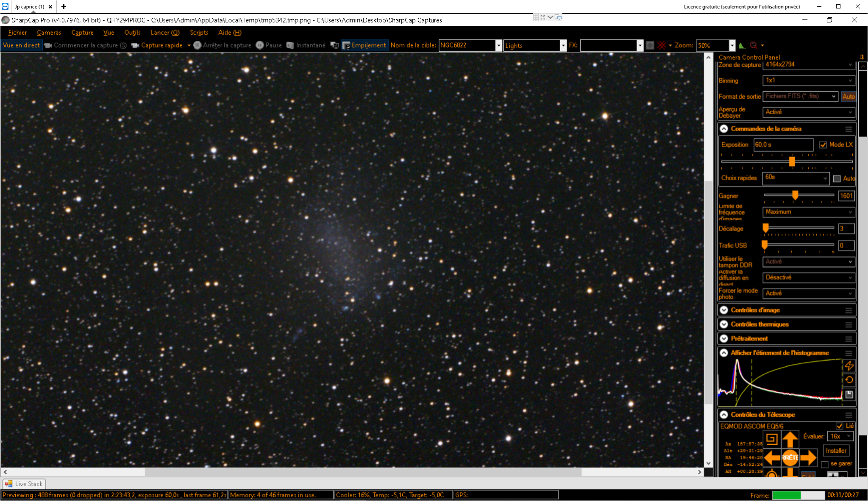This screenshot has width=868, height=501.
Task: Expand the Contrôles d'image section
Action: point(724,310)
